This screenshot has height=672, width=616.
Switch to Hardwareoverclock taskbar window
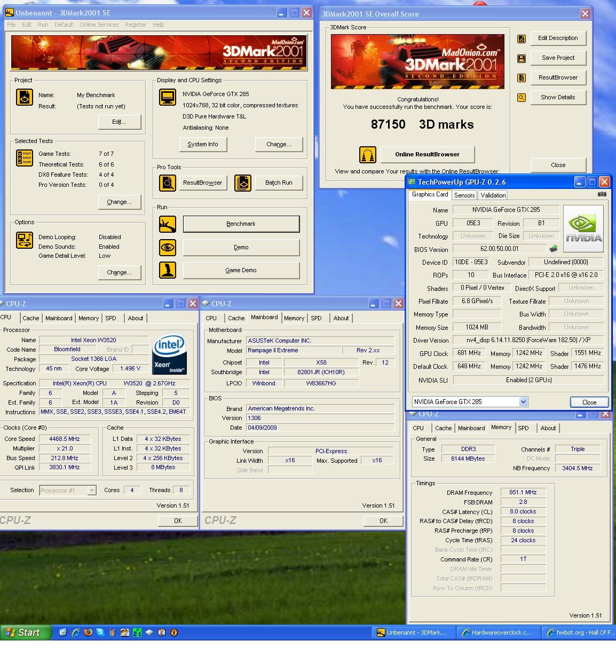point(498,633)
